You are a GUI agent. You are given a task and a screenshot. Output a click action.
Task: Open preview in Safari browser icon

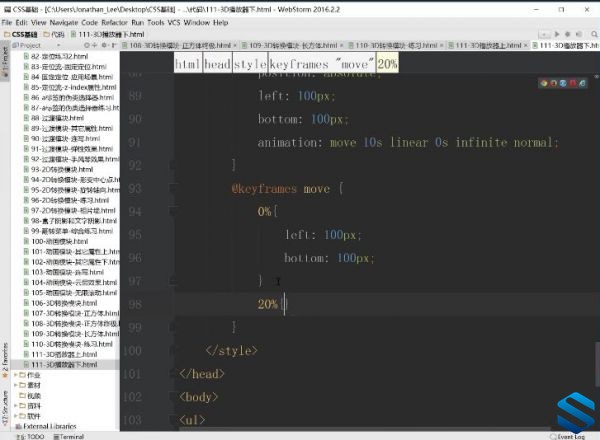[563, 83]
